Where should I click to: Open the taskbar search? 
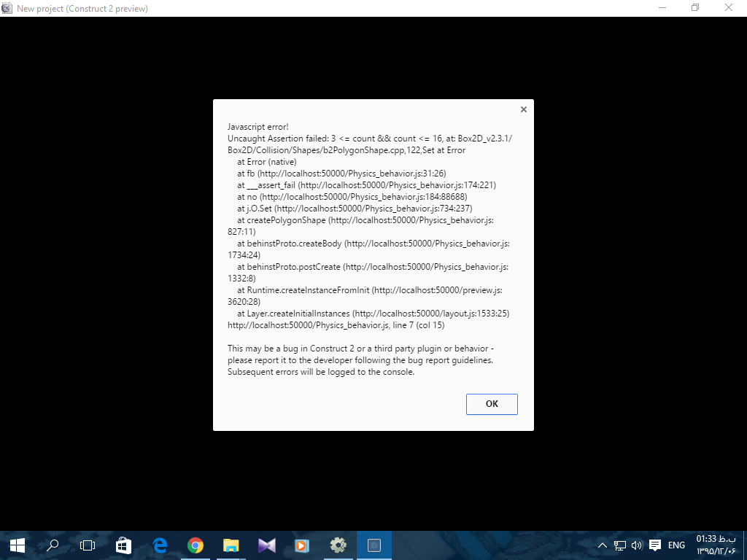point(53,545)
